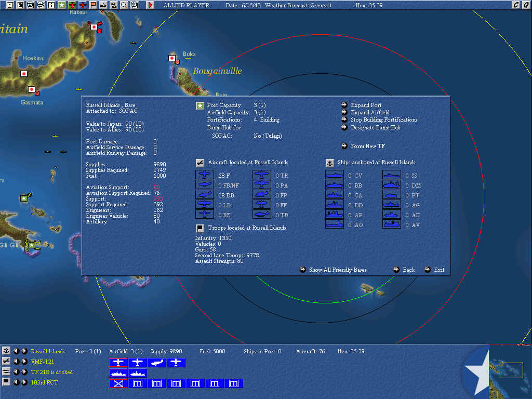Click the magnifying glass icon in toolbar

coord(124,5)
